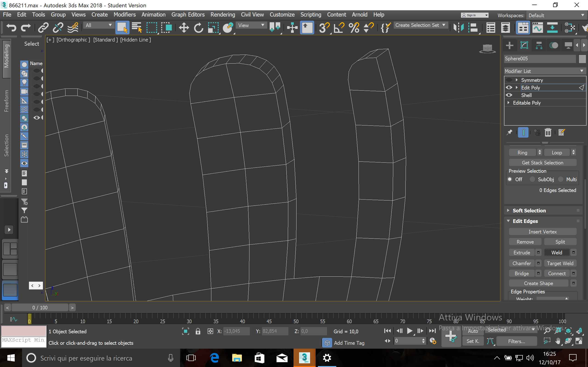Click the Undo arrow icon

(11, 28)
